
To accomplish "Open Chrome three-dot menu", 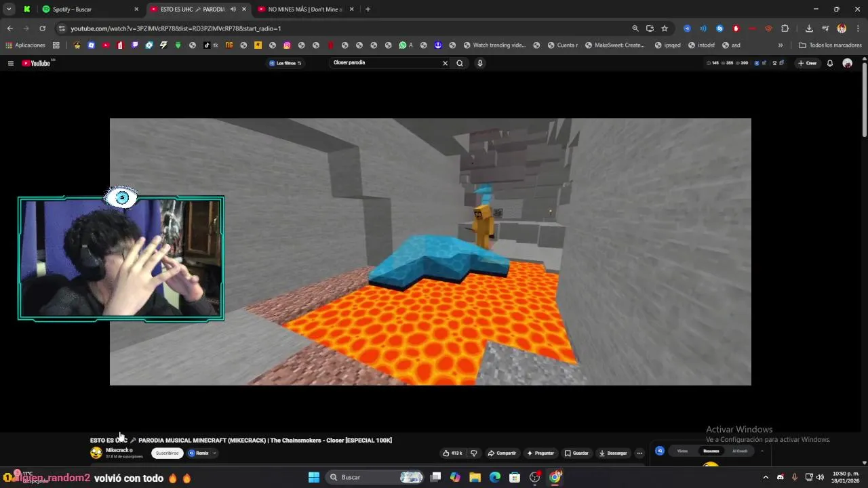I will click(858, 28).
